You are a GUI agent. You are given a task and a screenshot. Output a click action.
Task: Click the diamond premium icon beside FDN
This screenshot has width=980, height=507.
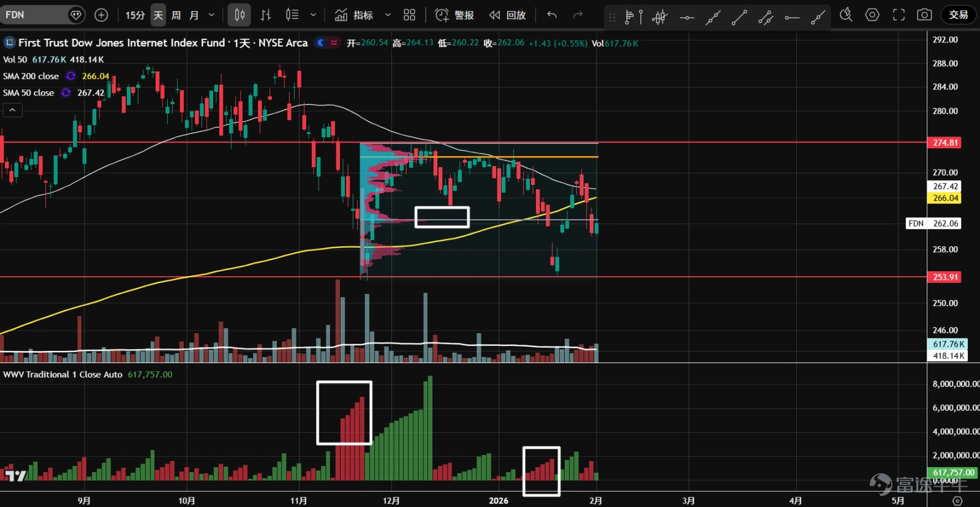[x=76, y=15]
